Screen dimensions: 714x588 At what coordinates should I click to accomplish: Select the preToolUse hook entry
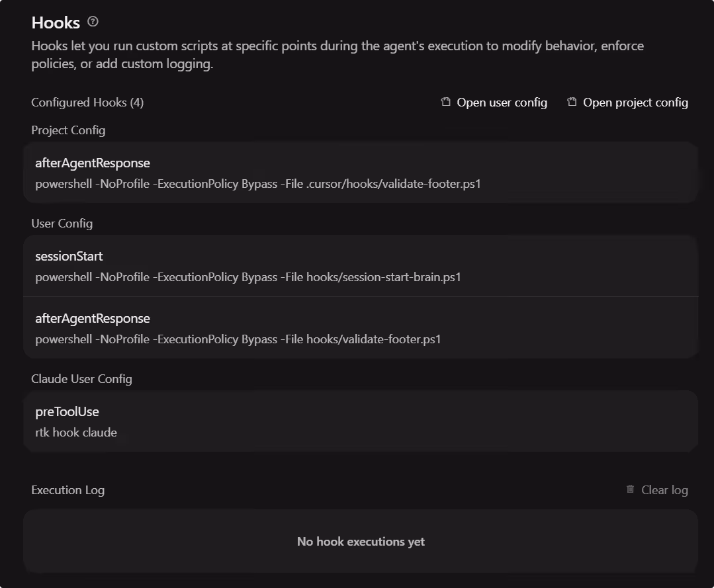[x=361, y=421]
